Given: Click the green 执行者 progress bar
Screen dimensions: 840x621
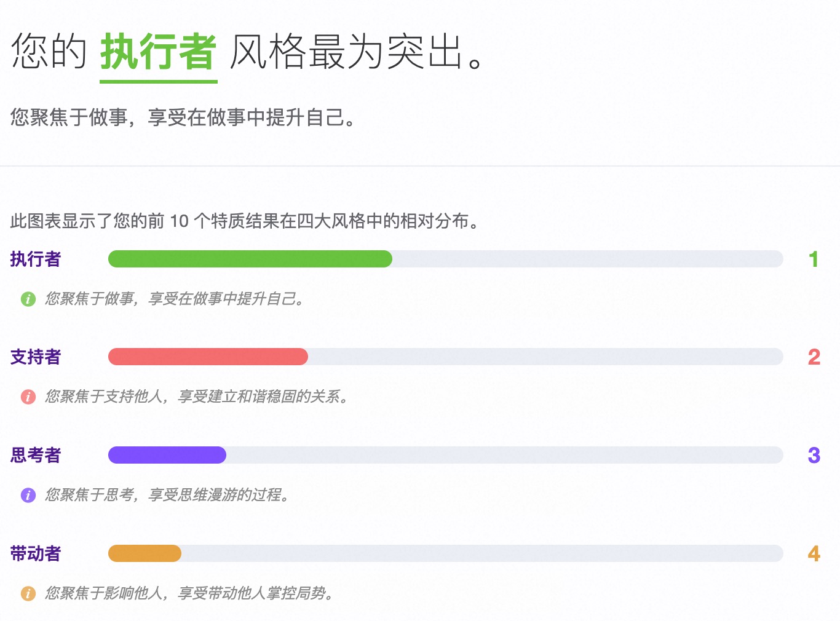Looking at the screenshot, I should (250, 259).
